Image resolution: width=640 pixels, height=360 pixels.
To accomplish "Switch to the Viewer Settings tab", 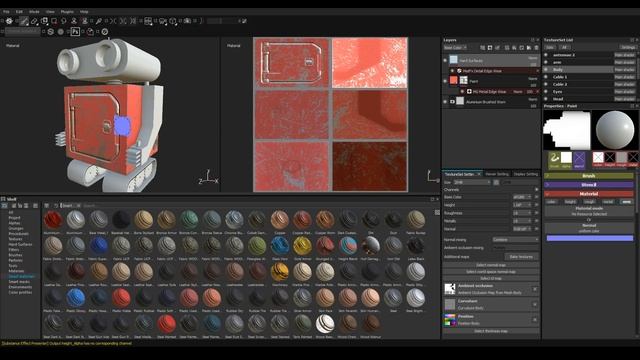I will (497, 174).
